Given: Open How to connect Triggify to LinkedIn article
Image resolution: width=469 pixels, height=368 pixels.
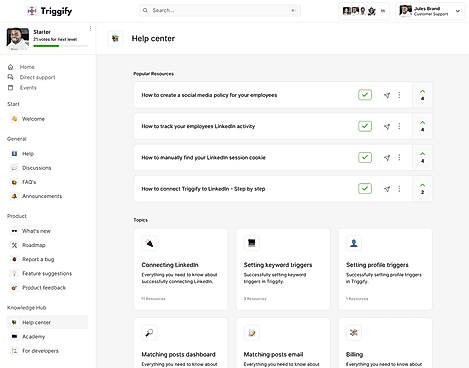Looking at the screenshot, I should pyautogui.click(x=203, y=189).
